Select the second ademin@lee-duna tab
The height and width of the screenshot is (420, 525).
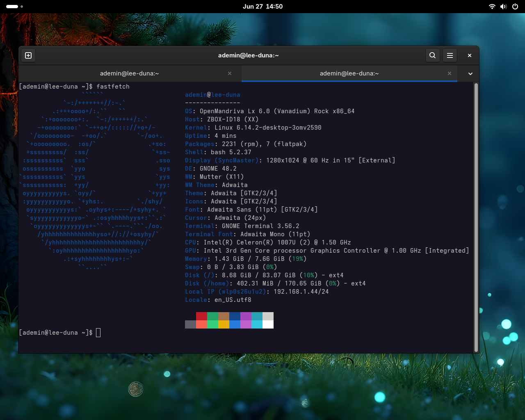(349, 73)
